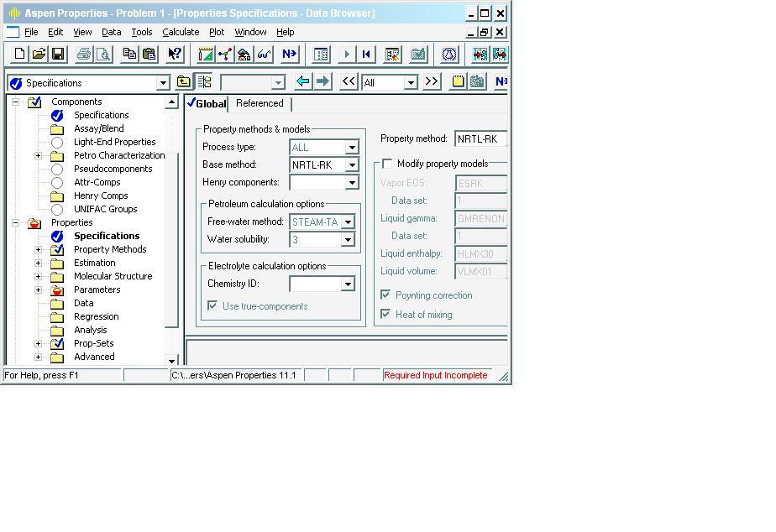This screenshot has width=776, height=532.
Task: Click the Properties house icon
Action: pyautogui.click(x=244, y=54)
